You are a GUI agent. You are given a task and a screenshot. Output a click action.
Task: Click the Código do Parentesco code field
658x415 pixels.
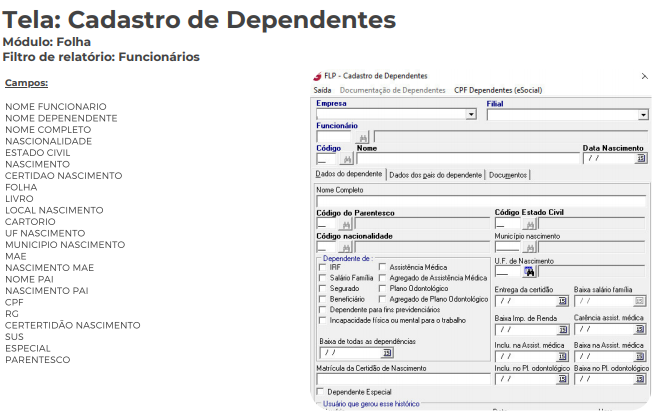326,224
